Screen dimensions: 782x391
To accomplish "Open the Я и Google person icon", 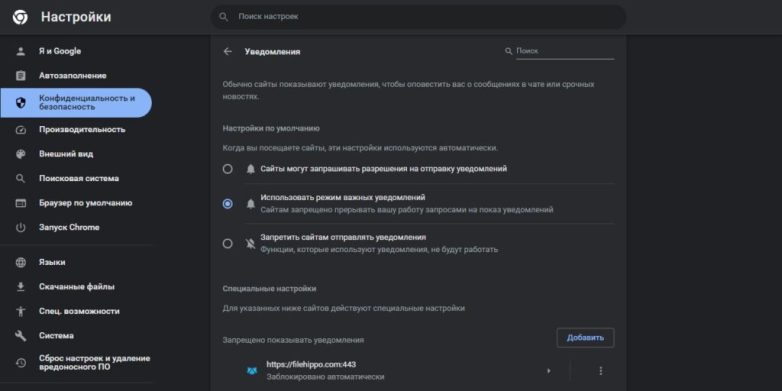I will 20,51.
